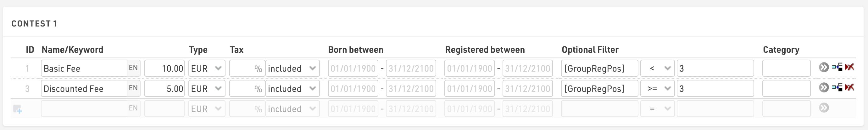Image resolution: width=868 pixels, height=130 pixels.
Task: Open more options arrow for Basic Fee row
Action: tap(824, 68)
